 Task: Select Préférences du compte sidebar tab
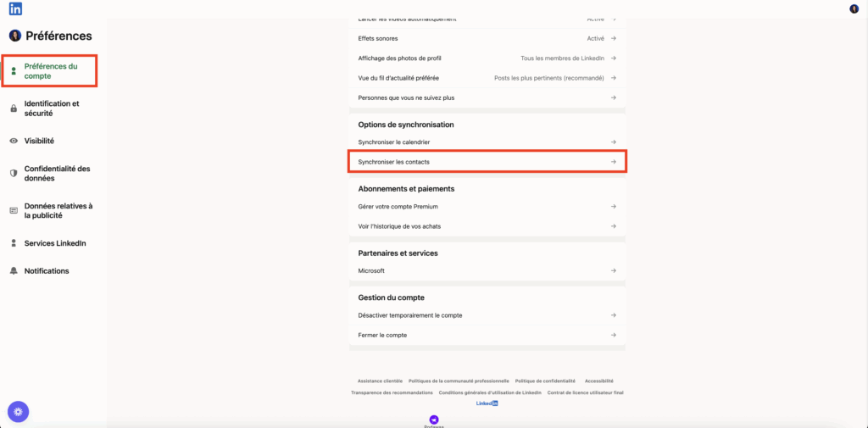pos(51,71)
